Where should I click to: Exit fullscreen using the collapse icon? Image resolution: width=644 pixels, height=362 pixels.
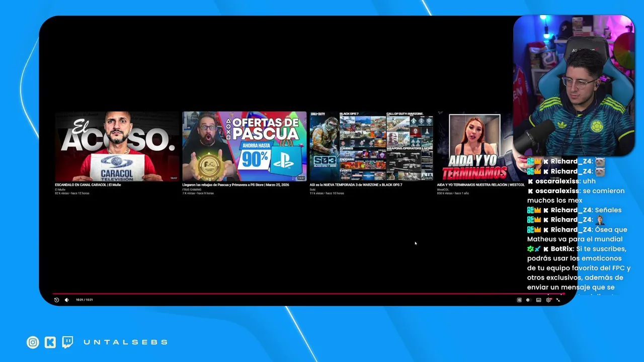(x=558, y=300)
